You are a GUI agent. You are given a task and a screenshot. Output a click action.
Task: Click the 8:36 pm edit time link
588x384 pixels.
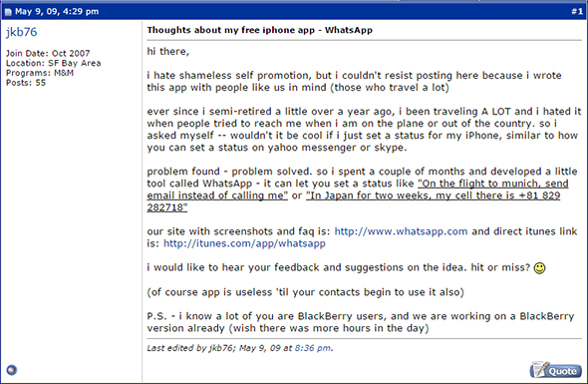(x=312, y=348)
